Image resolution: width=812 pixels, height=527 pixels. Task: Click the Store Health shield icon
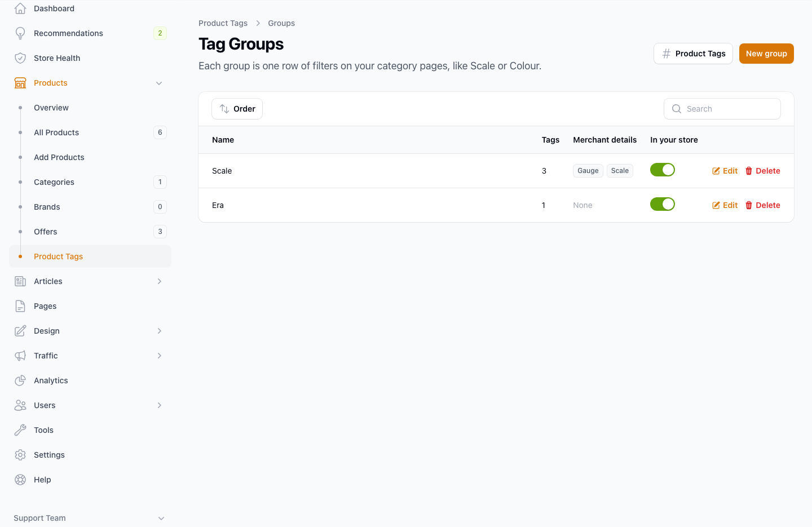tap(20, 58)
